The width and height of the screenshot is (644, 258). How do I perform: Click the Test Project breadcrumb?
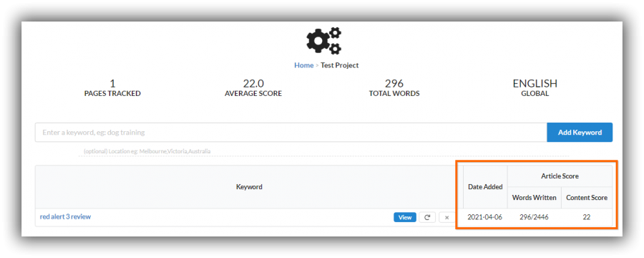point(340,65)
